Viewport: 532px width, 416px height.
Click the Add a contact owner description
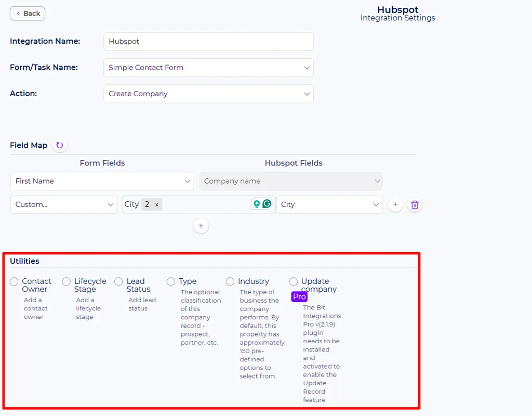[36, 308]
